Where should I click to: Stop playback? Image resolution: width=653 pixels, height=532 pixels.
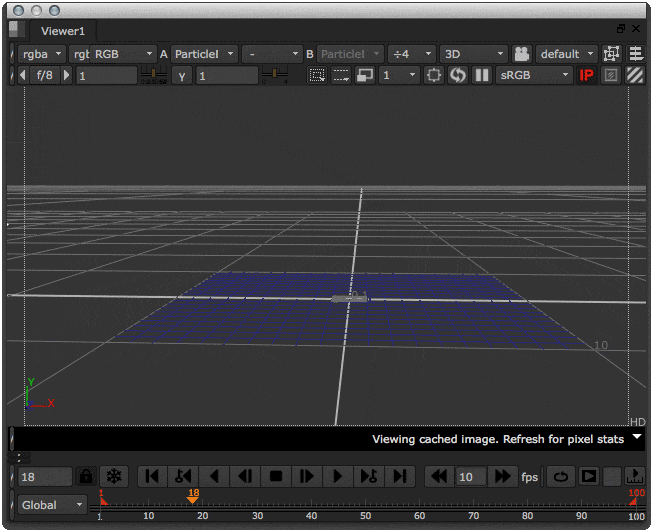276,477
